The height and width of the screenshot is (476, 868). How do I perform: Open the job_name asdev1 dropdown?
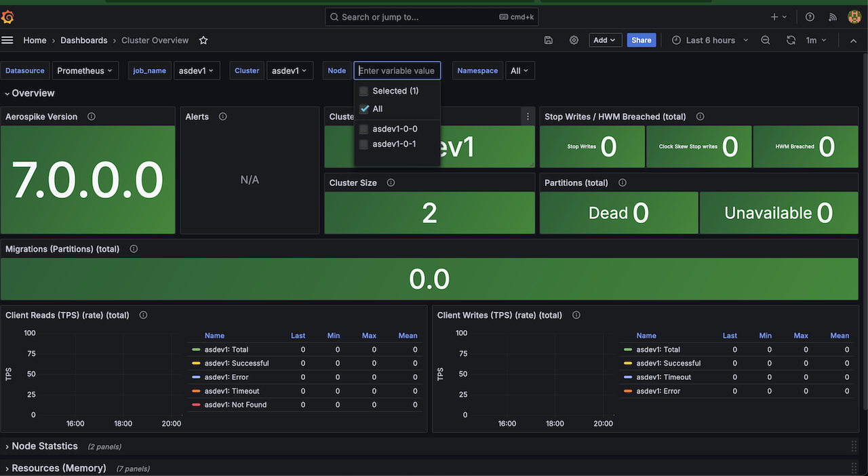pos(197,71)
